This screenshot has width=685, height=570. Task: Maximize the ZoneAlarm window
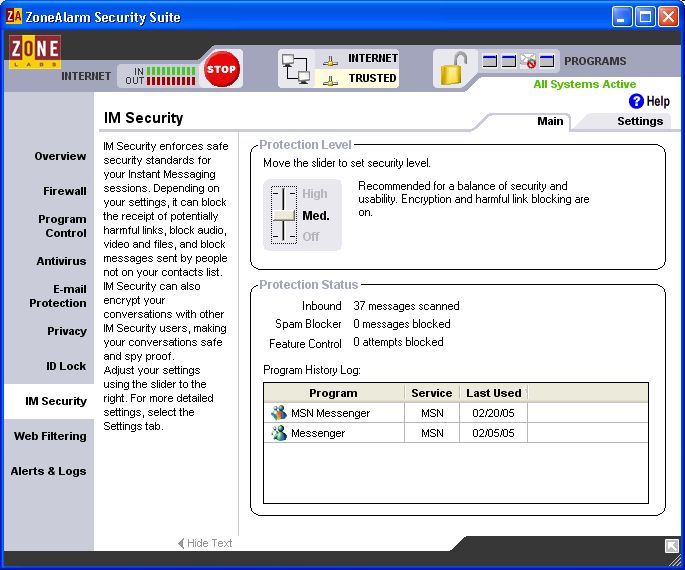(645, 17)
